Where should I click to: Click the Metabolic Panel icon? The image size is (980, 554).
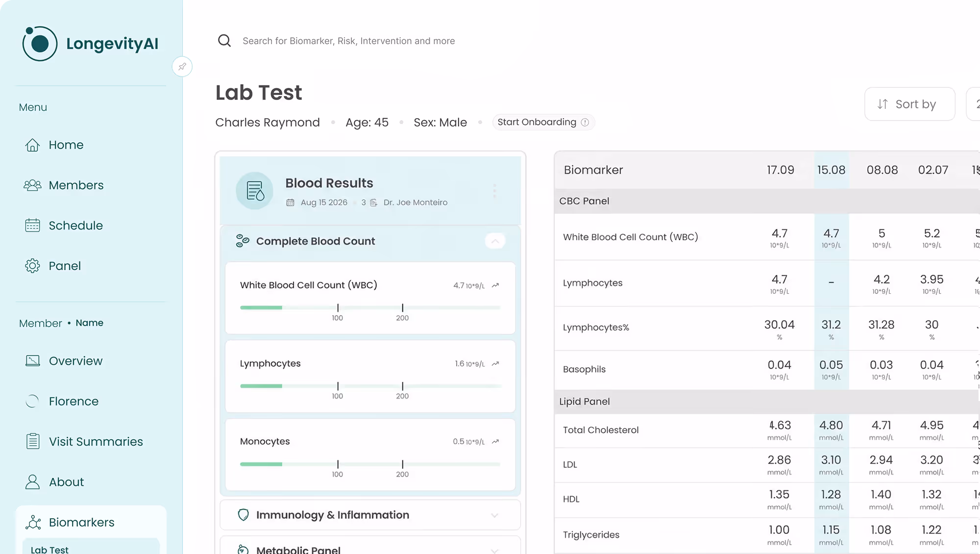(243, 550)
